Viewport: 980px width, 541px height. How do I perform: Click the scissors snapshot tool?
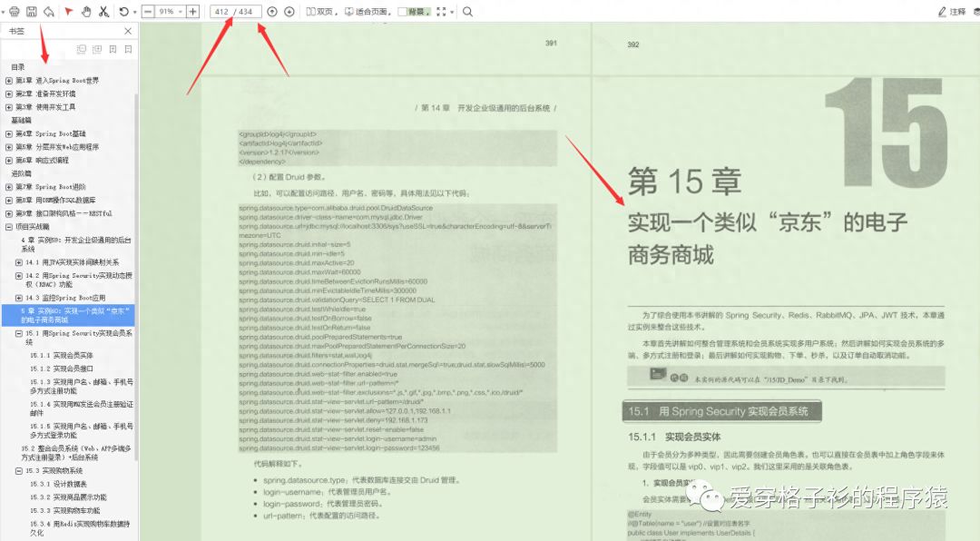103,11
